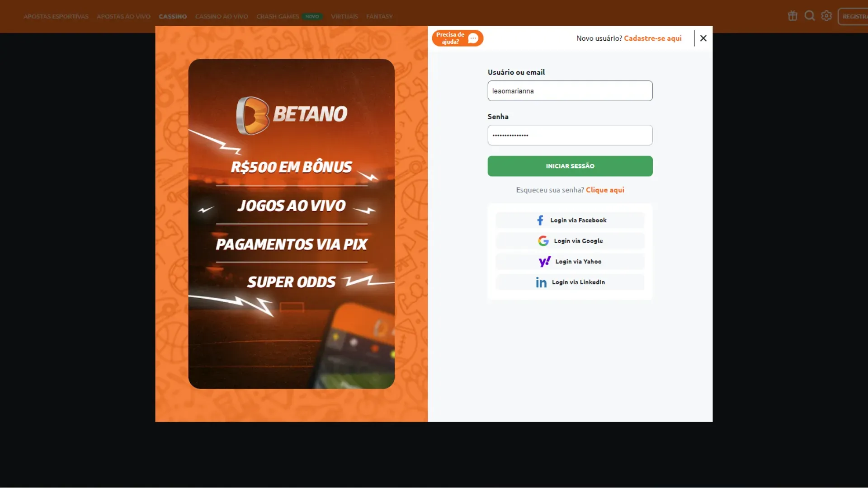The height and width of the screenshot is (488, 868).
Task: Enable login via Facebook toggle
Action: [570, 220]
